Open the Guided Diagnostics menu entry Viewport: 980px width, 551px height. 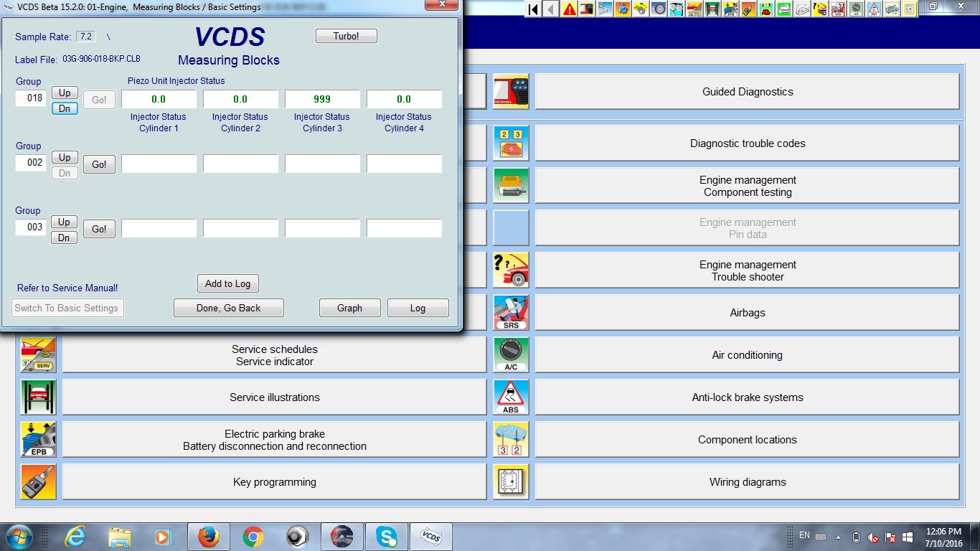point(747,92)
